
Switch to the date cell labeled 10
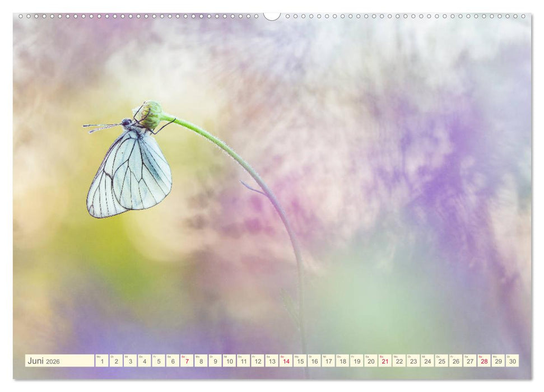(229, 361)
